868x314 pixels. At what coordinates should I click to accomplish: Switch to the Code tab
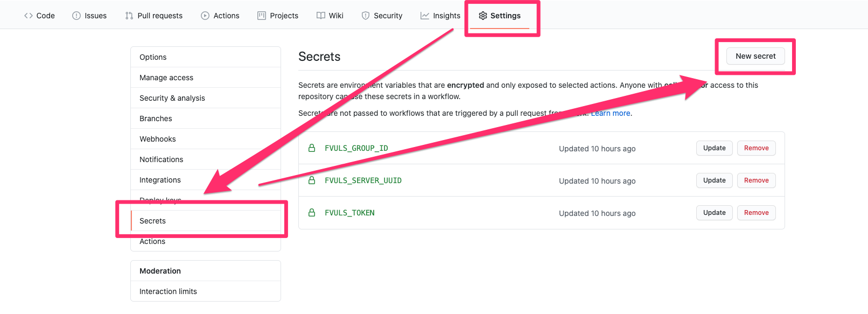pyautogui.click(x=39, y=16)
